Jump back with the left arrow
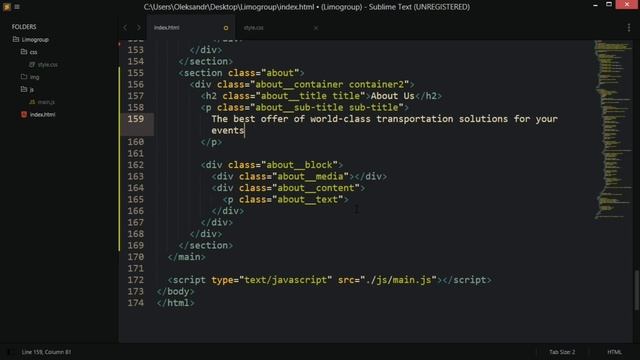Viewport: 640px width, 360px height. [125, 27]
